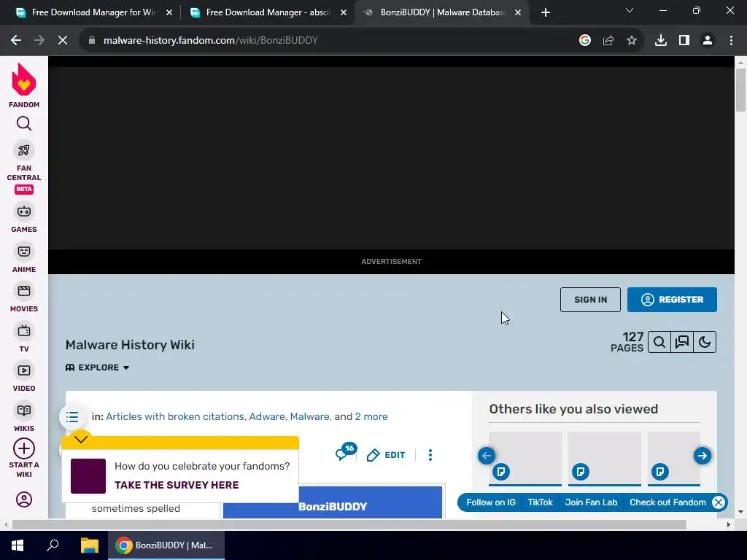Open a new browser tab
Screen dimensions: 747x560
[546, 12]
